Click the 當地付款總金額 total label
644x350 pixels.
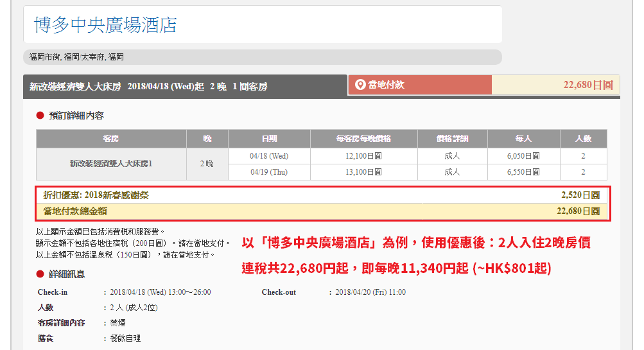pyautogui.click(x=75, y=211)
